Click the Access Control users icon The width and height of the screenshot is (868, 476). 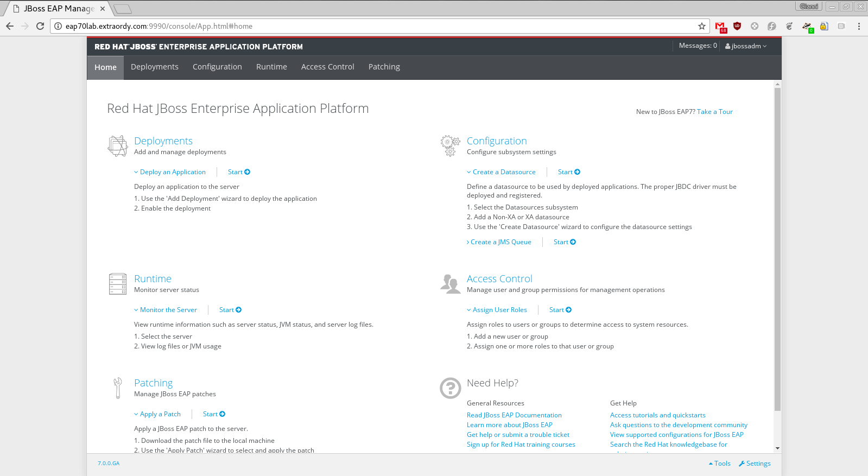(x=451, y=284)
